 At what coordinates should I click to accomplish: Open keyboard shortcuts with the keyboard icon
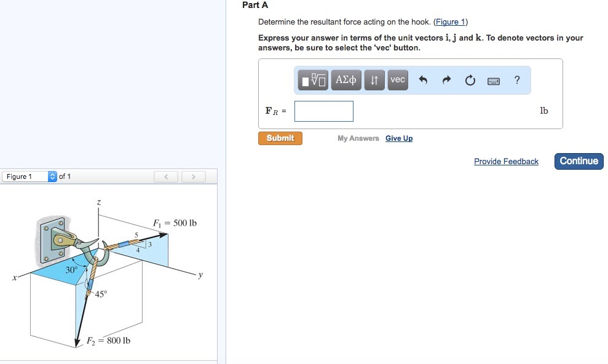pos(493,79)
